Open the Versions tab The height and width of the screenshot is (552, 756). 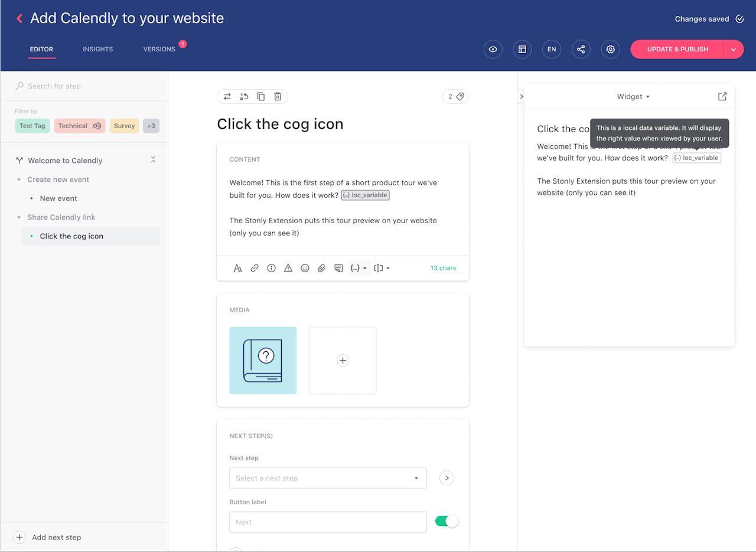159,50
